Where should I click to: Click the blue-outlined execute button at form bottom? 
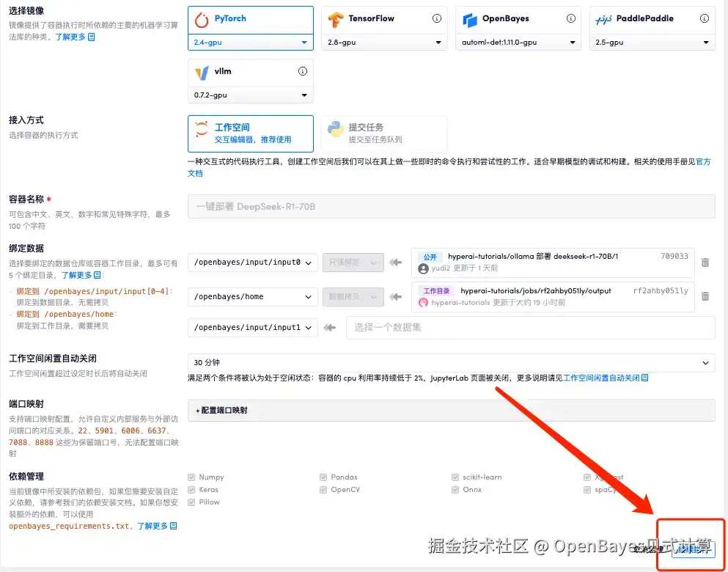(694, 549)
